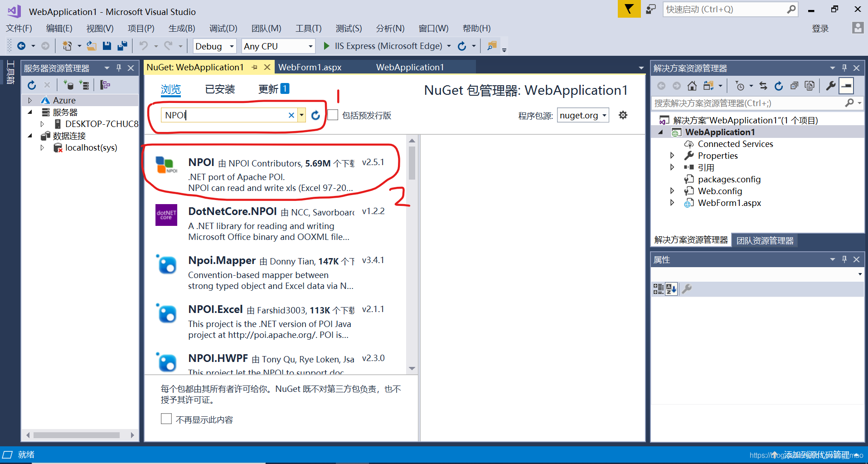
Task: Start IIS Express with the green play button
Action: click(x=326, y=46)
